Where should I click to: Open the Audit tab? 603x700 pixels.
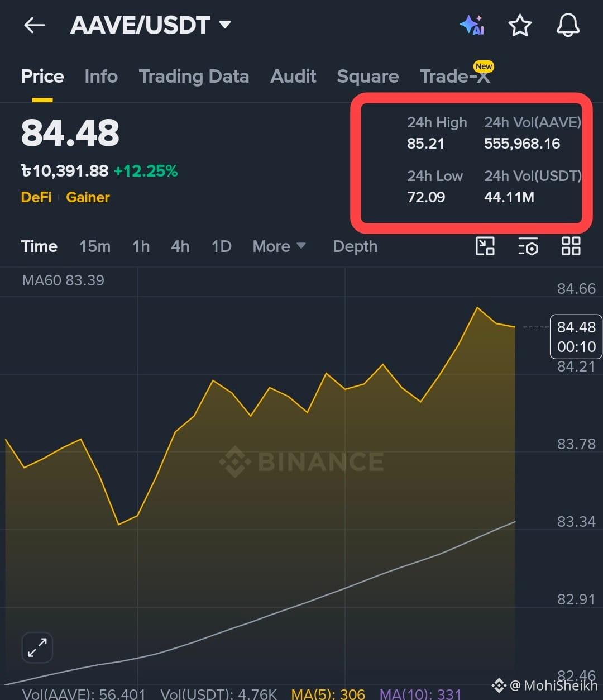click(293, 77)
